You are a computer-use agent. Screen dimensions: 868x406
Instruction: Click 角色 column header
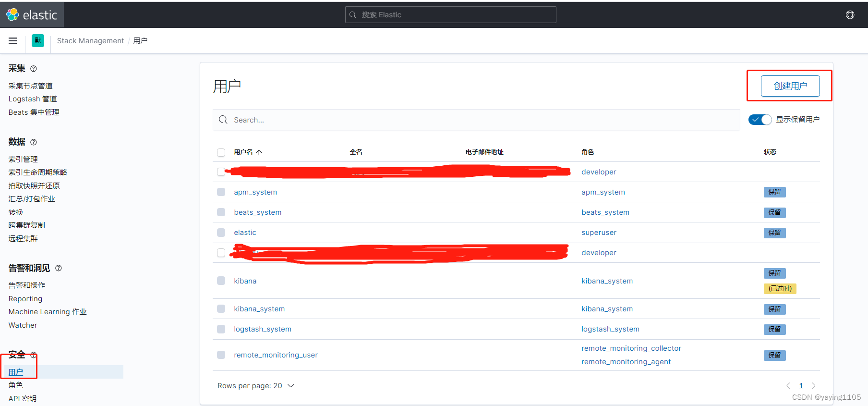pyautogui.click(x=588, y=152)
